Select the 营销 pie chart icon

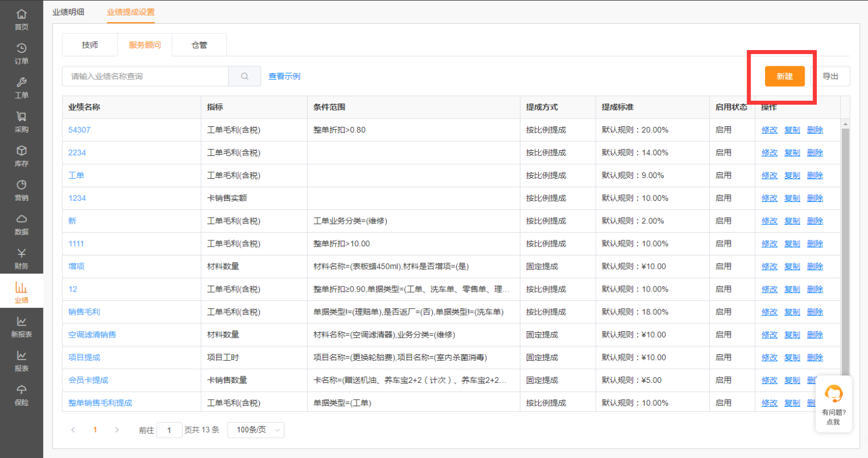22,184
